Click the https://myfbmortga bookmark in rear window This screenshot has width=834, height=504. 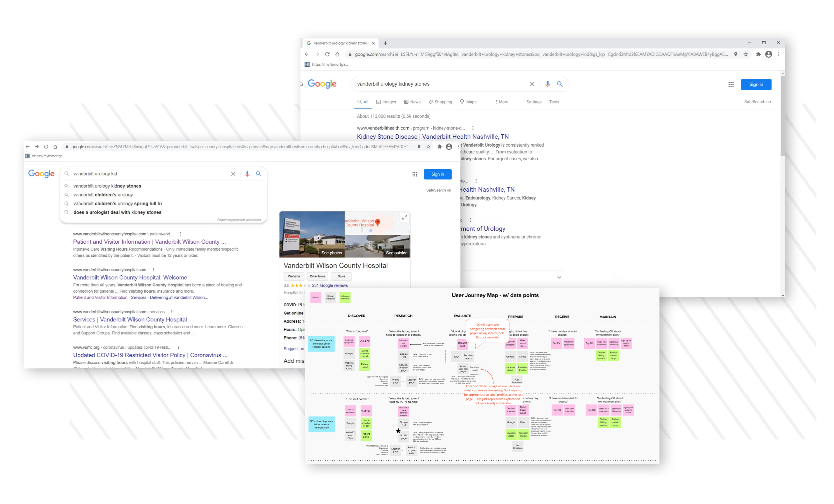[326, 64]
